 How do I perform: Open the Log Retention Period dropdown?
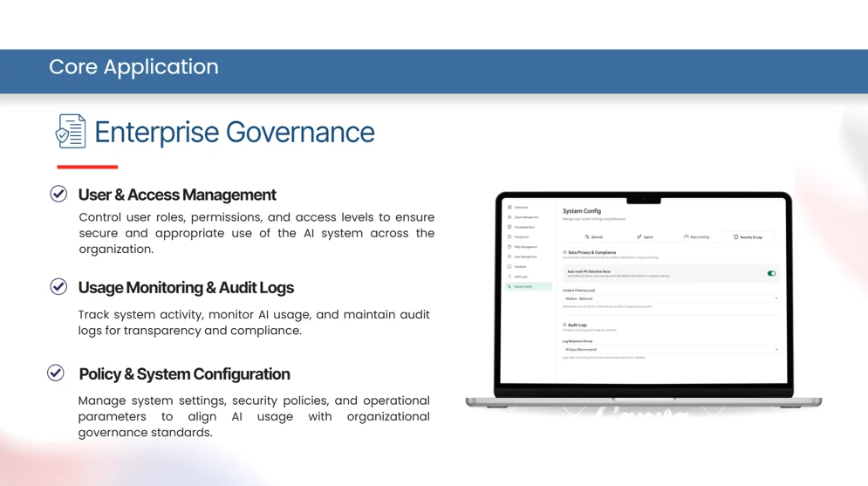click(671, 350)
